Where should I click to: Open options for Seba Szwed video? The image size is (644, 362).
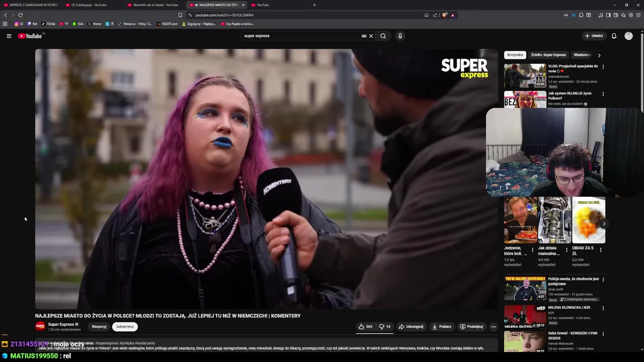[x=603, y=334]
